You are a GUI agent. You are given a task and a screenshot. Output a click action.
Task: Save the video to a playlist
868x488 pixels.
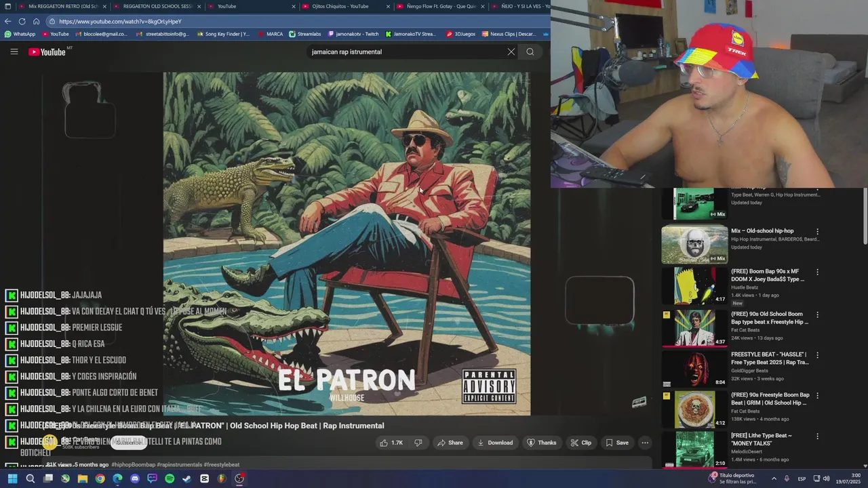click(617, 443)
